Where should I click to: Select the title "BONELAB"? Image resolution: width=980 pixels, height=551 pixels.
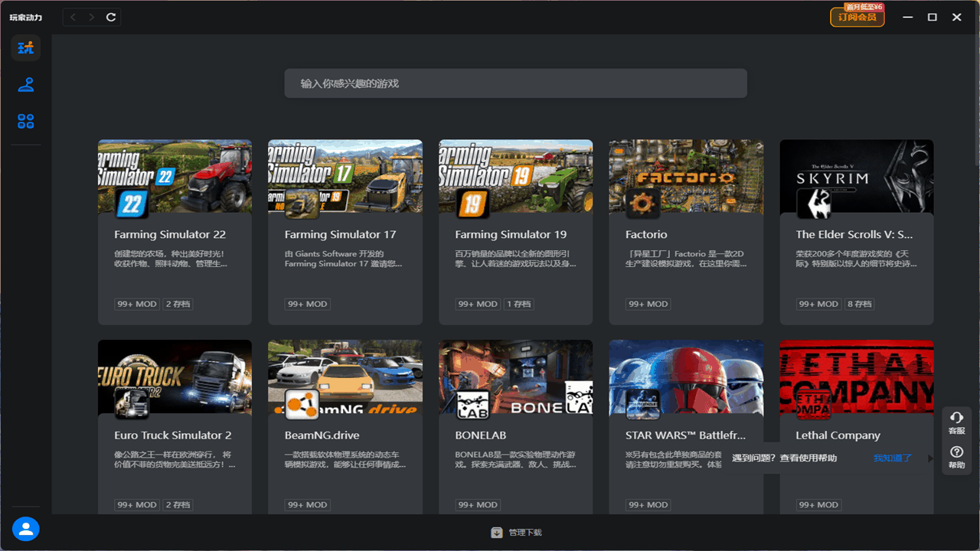[481, 435]
